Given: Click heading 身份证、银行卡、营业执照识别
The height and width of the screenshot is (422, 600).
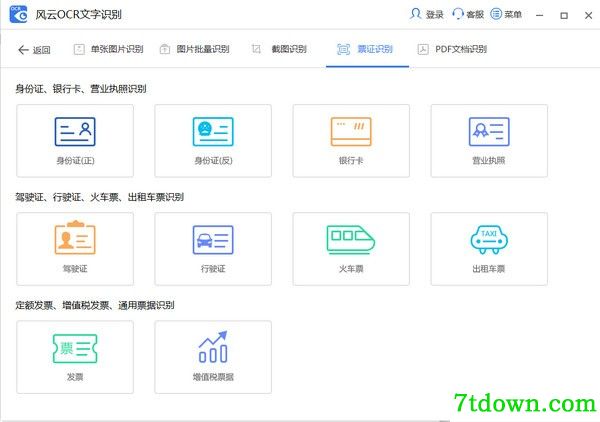Looking at the screenshot, I should [81, 89].
